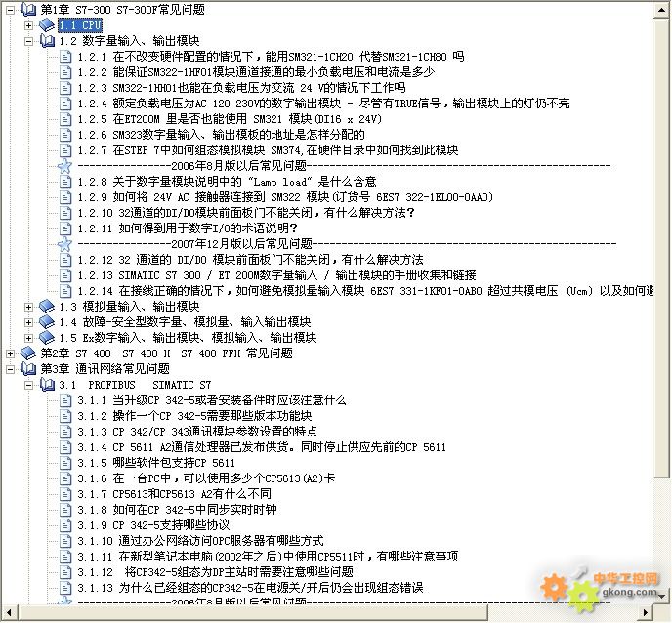This screenshot has height=623, width=672.
Task: Click the star icon before 2006年8月版以后常见问题
Action: tap(64, 166)
